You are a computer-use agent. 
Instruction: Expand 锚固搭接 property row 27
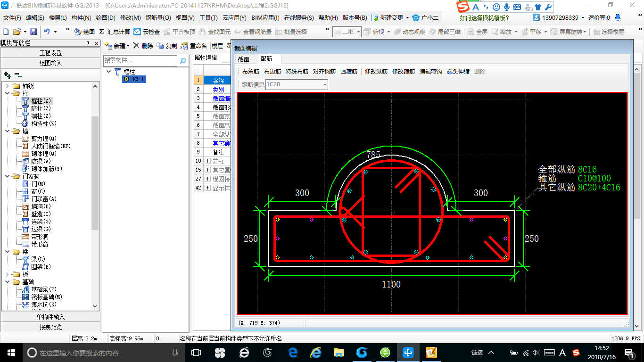pos(207,179)
